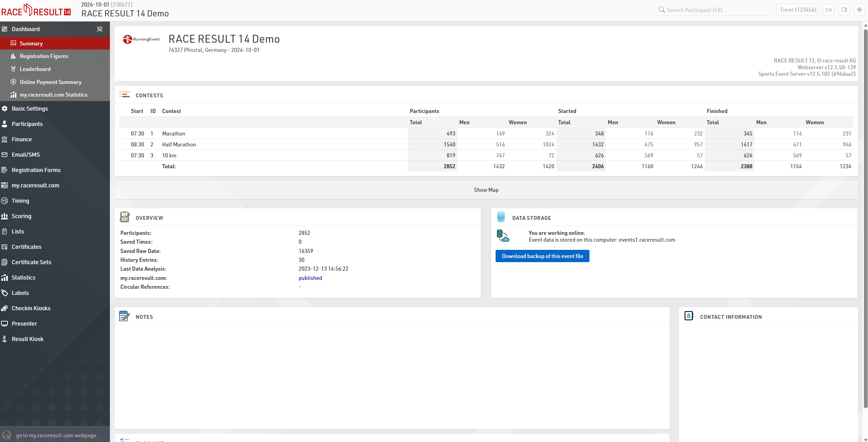Open the Scoring podium icon
This screenshot has height=442, width=868.
(4, 216)
